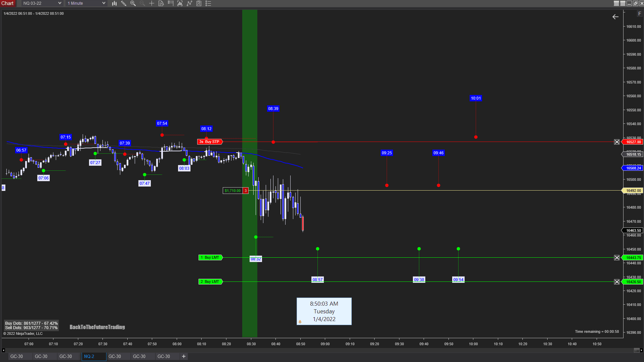Screen dimensions: 644x362
Task: Select the crosshair cursor icon
Action: pyautogui.click(x=152, y=3)
